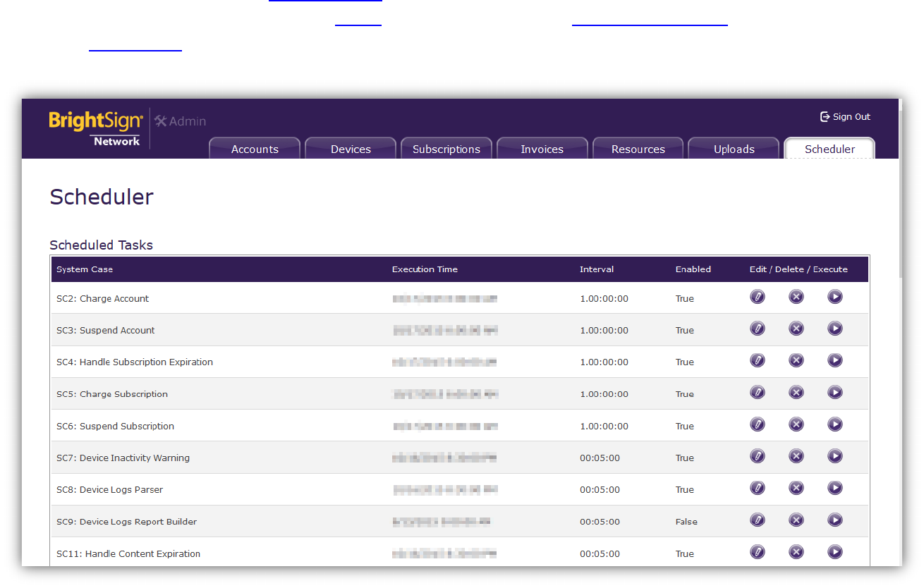Screen dimensions: 924x588
Task: Execute the SC8: Device Logs Parser task
Action: (x=835, y=488)
